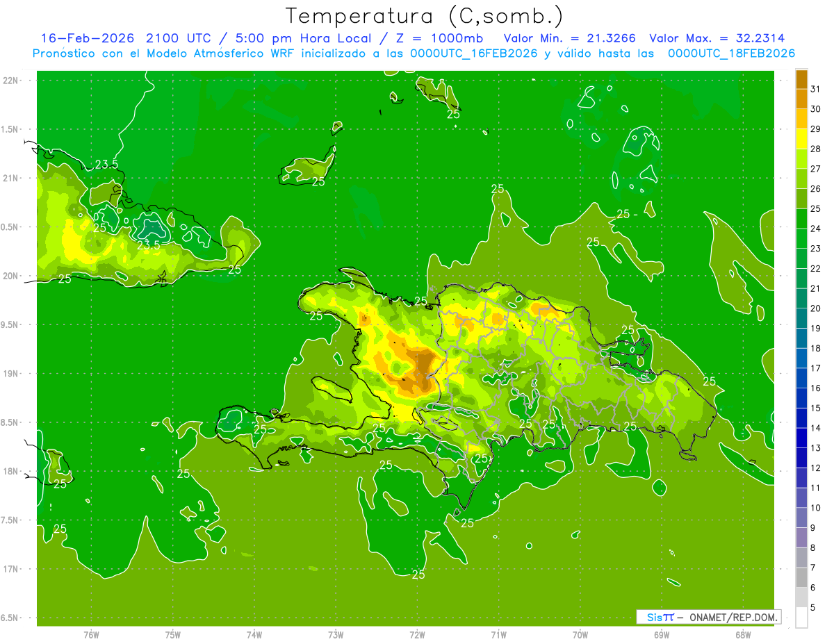Click the legend value "21"

pyautogui.click(x=815, y=288)
